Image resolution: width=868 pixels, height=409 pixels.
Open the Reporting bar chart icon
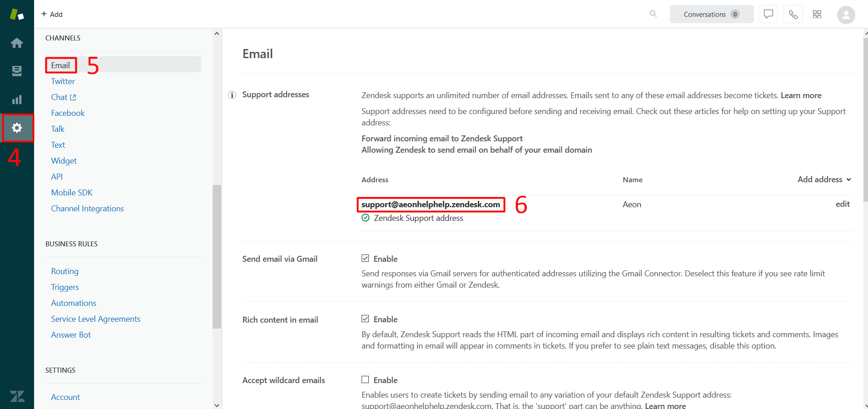click(17, 100)
